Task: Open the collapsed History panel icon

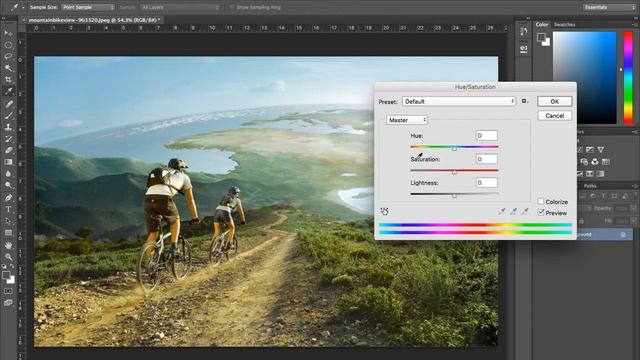Action: (x=524, y=32)
